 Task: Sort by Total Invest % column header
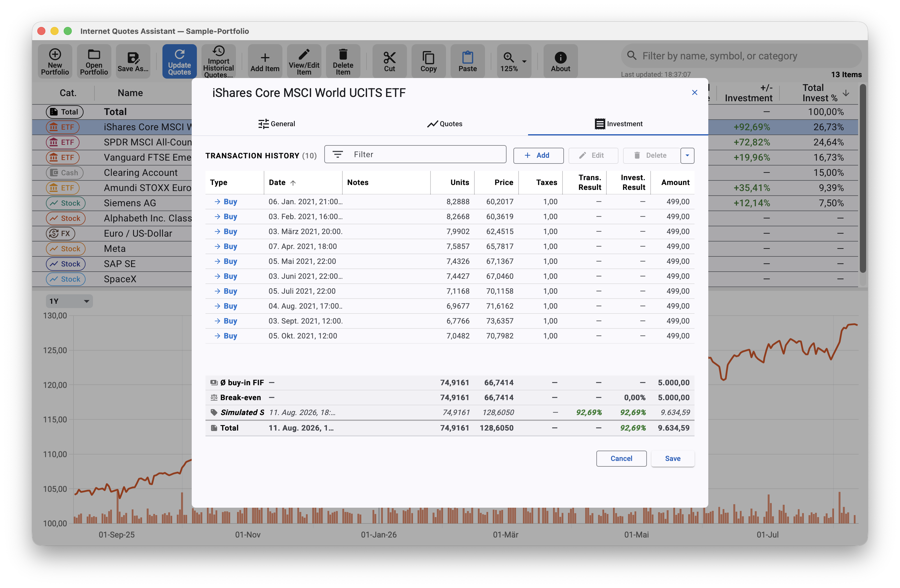click(819, 93)
